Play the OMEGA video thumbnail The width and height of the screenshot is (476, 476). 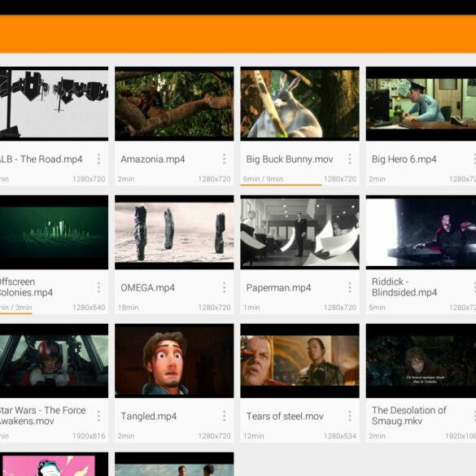coord(174,232)
